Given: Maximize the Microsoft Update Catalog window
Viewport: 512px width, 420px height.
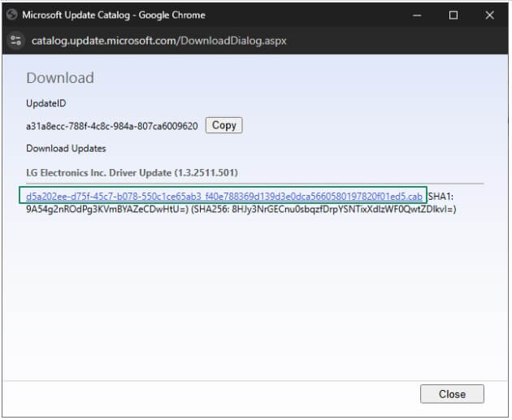Looking at the screenshot, I should (453, 15).
